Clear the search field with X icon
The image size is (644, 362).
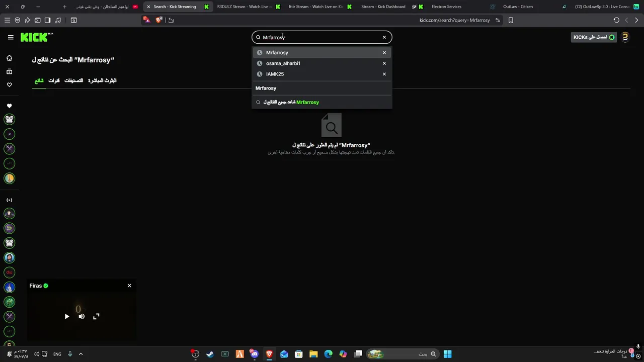click(384, 37)
